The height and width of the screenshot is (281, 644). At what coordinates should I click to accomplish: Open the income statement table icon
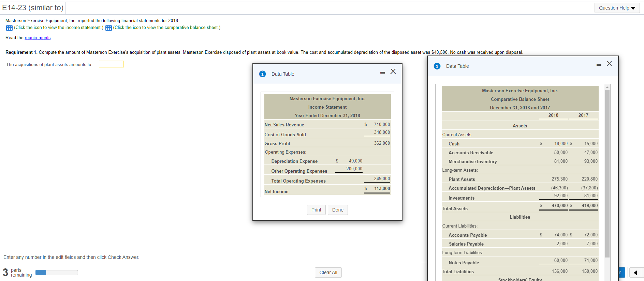9,28
